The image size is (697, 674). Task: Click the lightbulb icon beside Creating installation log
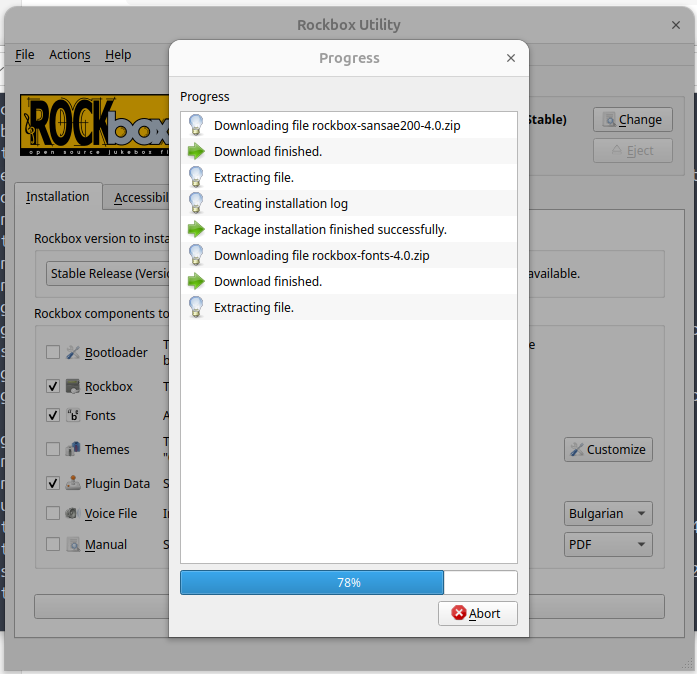196,203
